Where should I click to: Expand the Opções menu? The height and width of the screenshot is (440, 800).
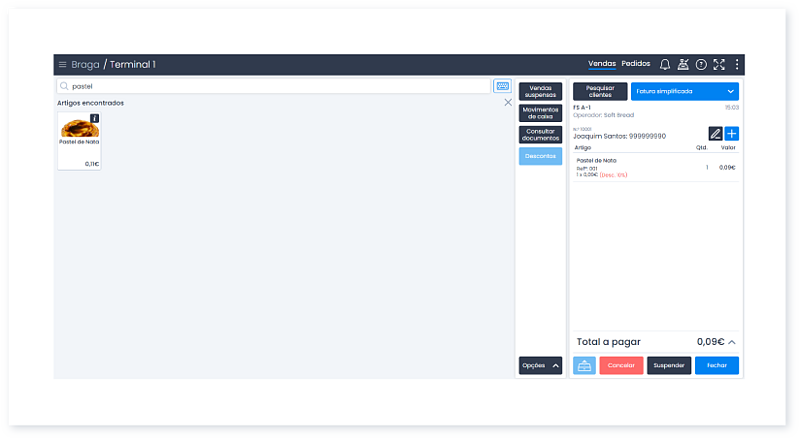pos(540,366)
